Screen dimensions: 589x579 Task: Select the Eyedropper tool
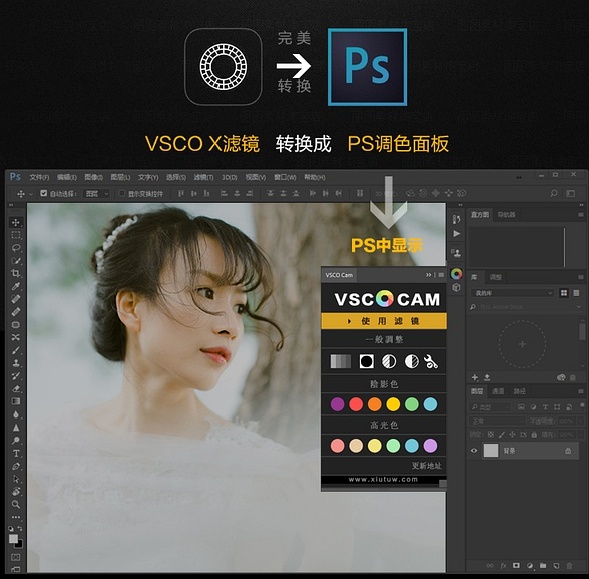15,286
